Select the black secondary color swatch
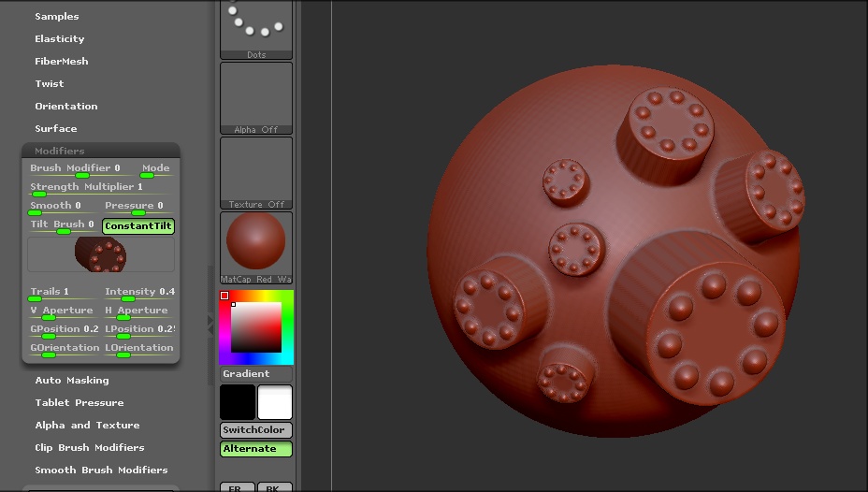Viewport: 868px width, 492px height. [x=238, y=402]
